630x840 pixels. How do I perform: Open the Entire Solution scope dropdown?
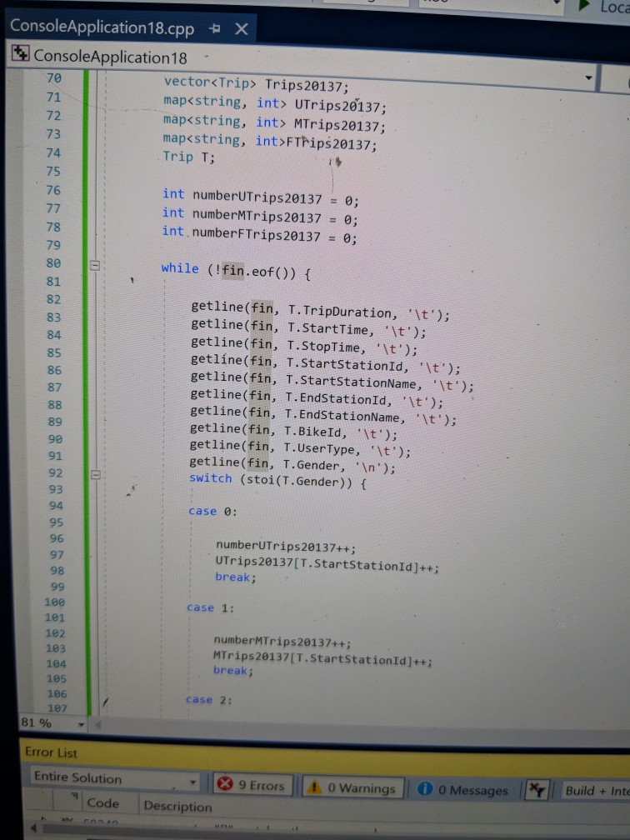tap(114, 778)
